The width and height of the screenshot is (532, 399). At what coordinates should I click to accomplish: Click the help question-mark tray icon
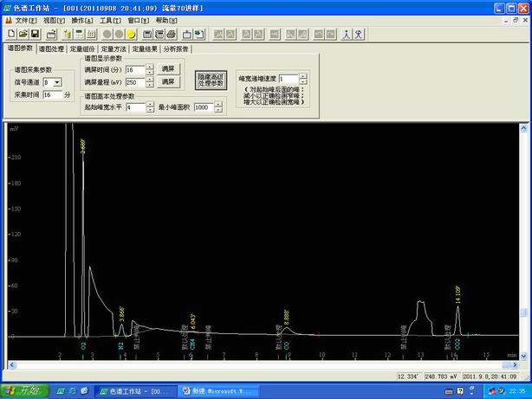(x=460, y=391)
